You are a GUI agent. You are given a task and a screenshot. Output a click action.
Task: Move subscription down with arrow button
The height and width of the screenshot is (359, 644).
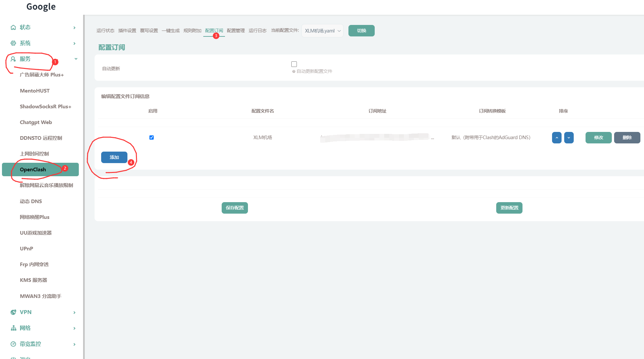pos(569,138)
